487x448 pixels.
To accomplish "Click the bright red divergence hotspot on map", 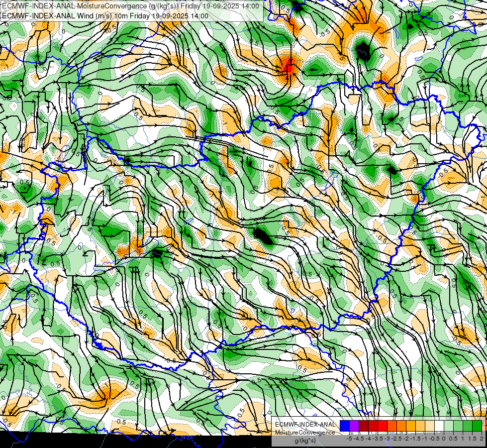I will (x=289, y=67).
